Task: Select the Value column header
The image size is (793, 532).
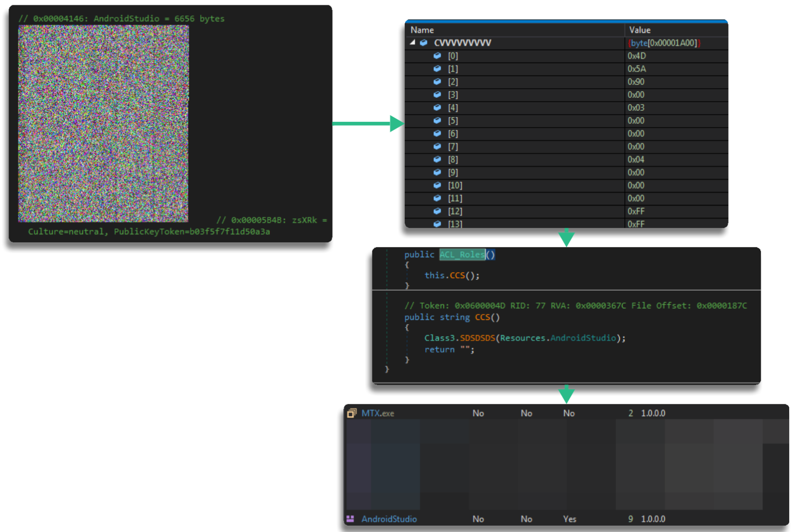Action: [639, 30]
